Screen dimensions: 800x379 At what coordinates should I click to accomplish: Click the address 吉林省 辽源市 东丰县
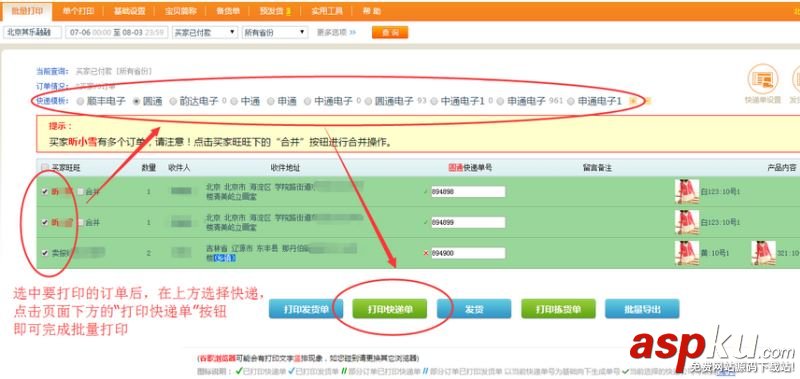(x=243, y=248)
